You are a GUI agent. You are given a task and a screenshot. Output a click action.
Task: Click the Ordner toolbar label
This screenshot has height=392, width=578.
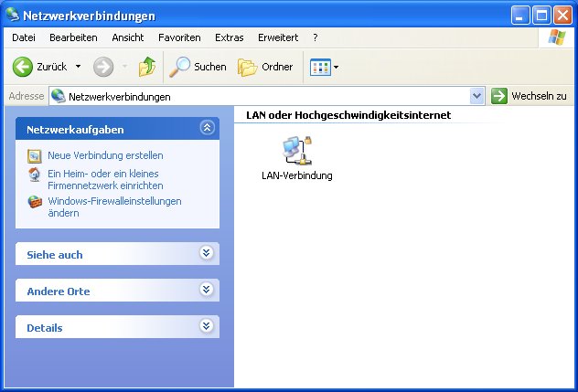(x=277, y=67)
